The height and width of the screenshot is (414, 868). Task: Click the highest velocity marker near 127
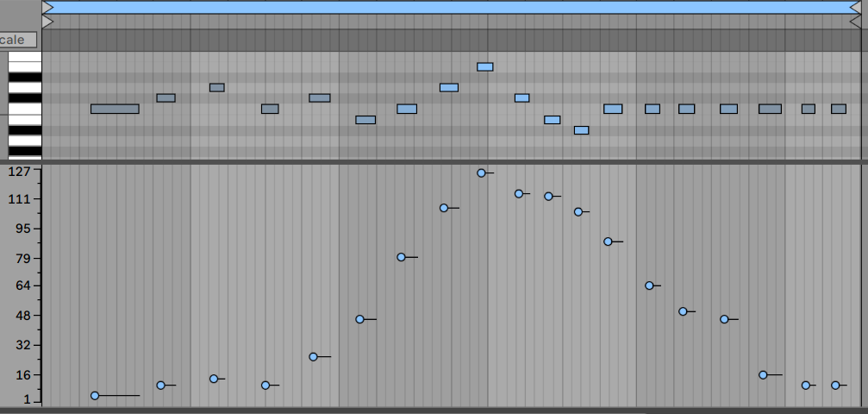pyautogui.click(x=481, y=172)
